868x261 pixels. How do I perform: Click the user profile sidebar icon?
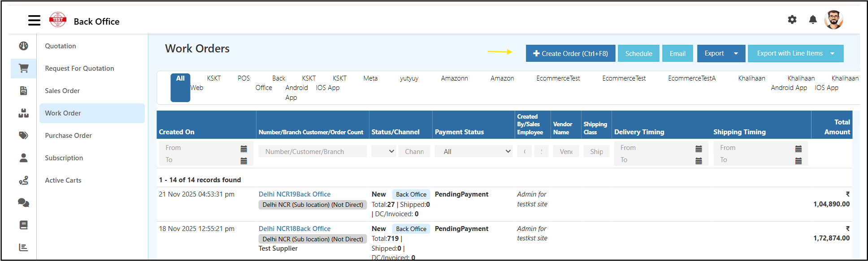click(x=23, y=158)
